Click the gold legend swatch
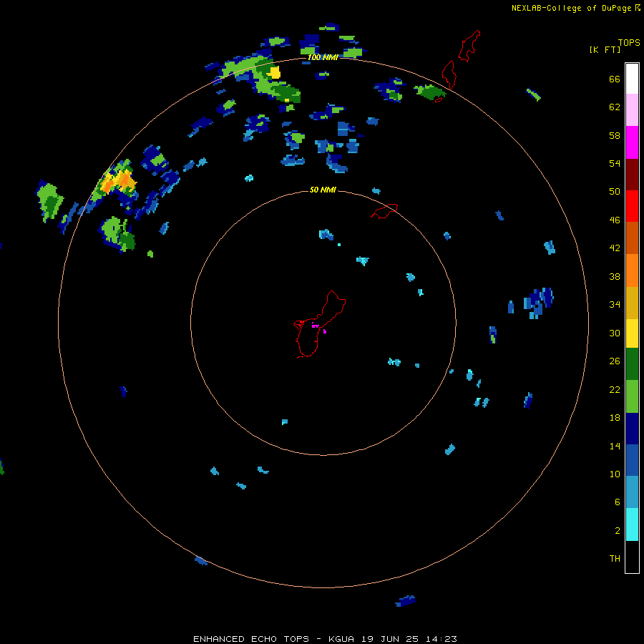The width and height of the screenshot is (644, 644). (x=632, y=302)
